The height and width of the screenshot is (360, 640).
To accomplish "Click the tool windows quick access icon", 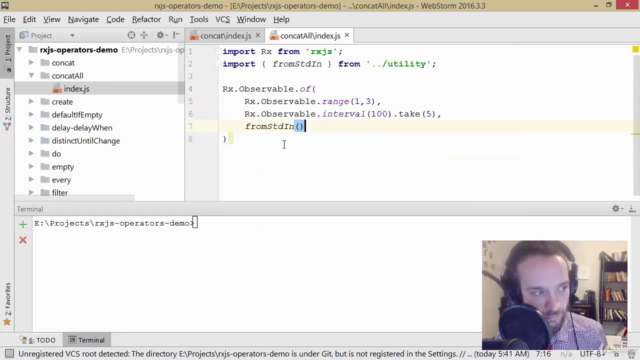I will coord(9,353).
